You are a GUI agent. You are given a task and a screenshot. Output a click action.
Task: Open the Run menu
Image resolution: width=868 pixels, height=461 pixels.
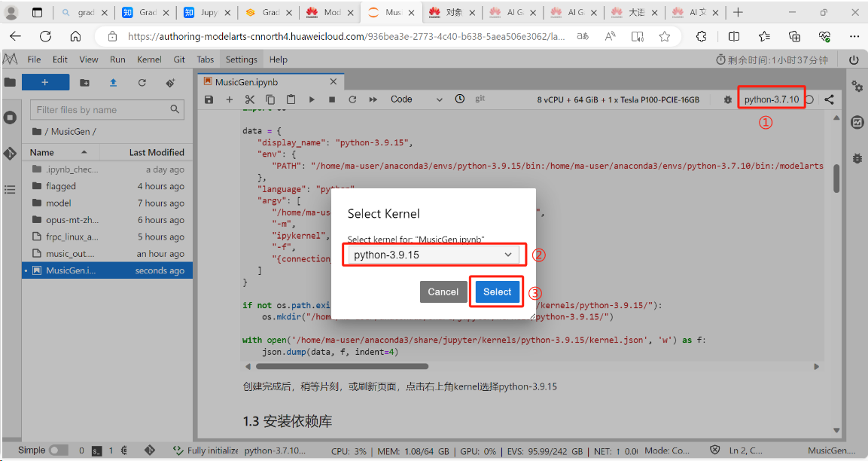tap(117, 60)
